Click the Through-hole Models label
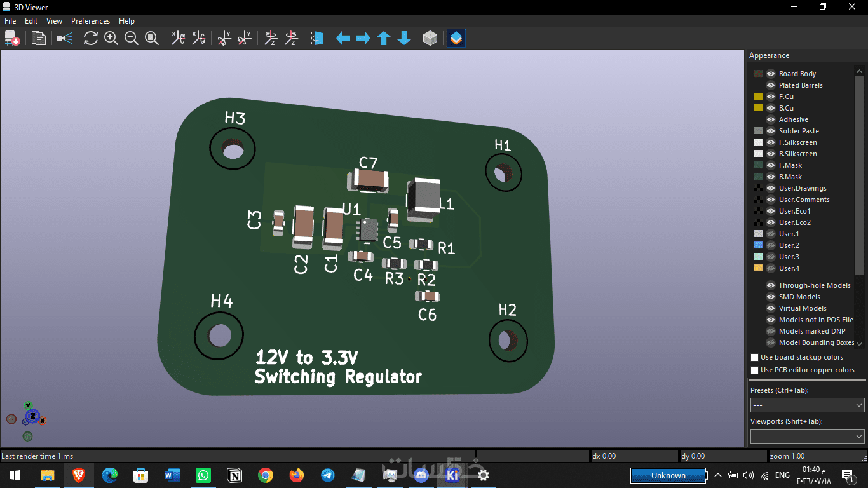Screen dimensions: 868x488 (x=815, y=285)
